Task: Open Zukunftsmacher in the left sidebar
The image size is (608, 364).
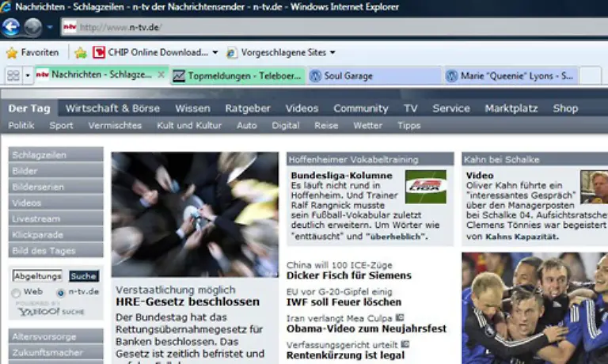Action: 56,352
